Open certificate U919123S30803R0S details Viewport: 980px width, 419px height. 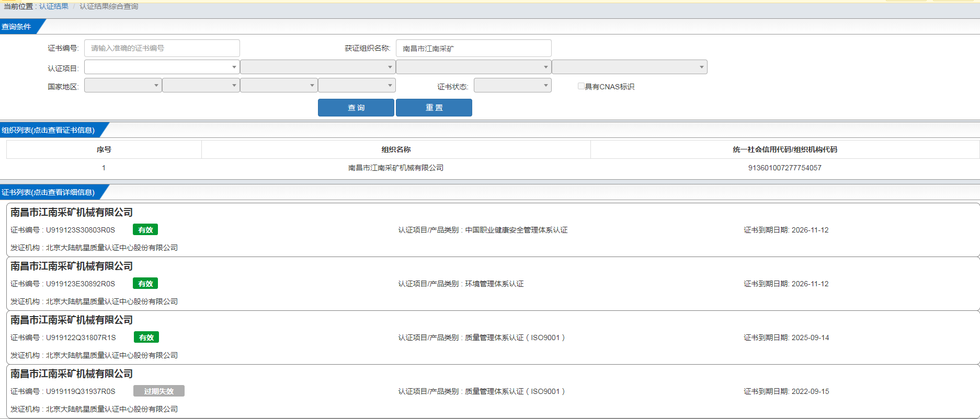coord(81,230)
